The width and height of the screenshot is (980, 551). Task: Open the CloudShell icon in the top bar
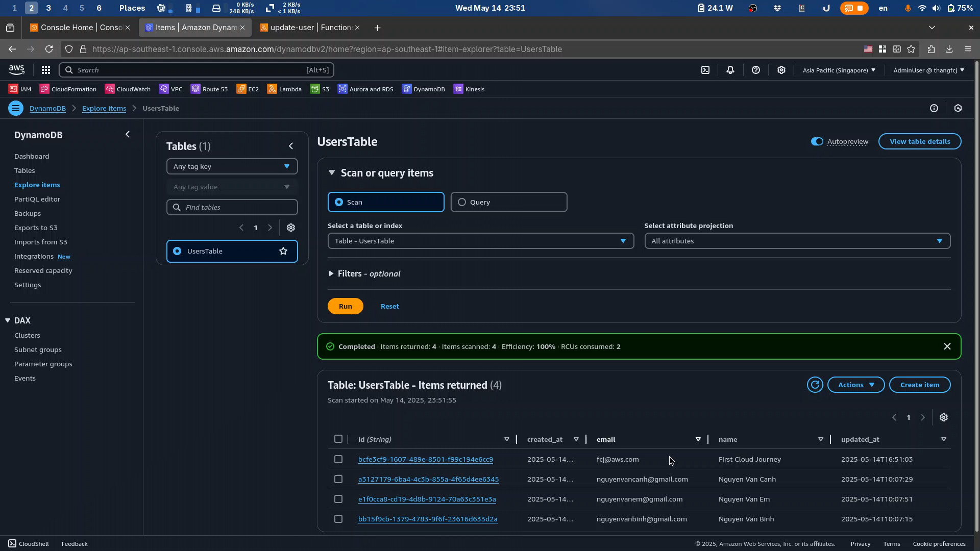tap(705, 70)
